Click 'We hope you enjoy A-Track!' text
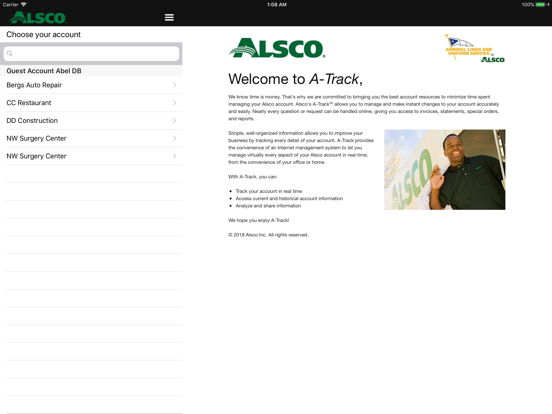 [x=258, y=220]
